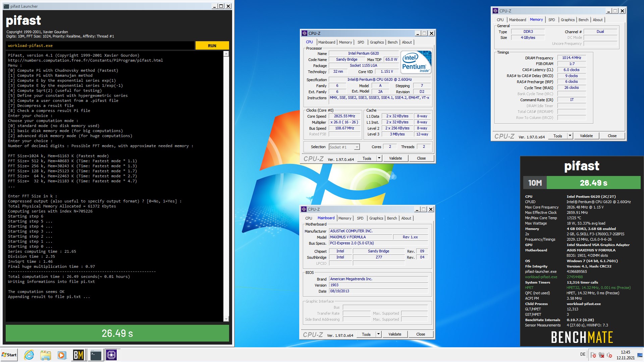Select Graphics tab in Mainboard CPU-Z window
644x362 pixels.
click(x=376, y=218)
